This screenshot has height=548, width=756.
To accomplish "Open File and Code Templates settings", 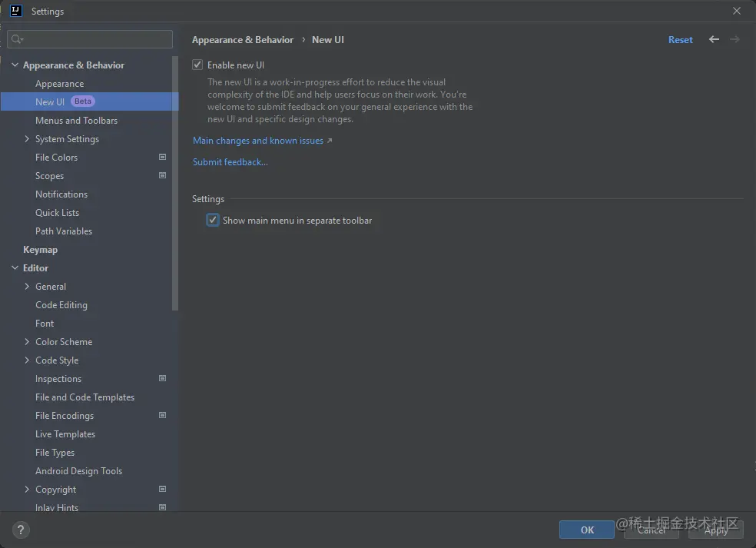I will pyautogui.click(x=86, y=397).
